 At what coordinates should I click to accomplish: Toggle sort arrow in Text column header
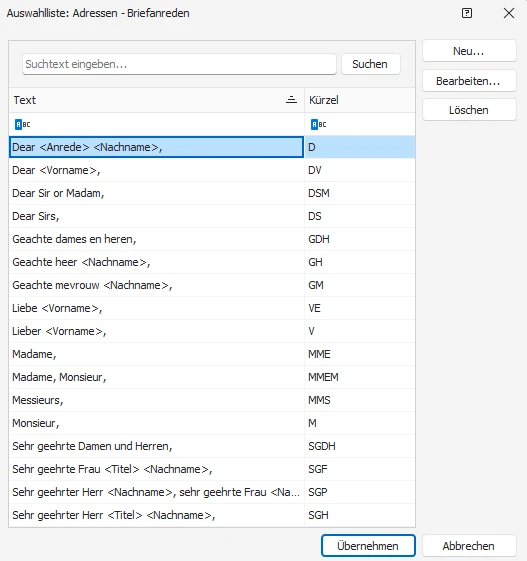(x=291, y=100)
